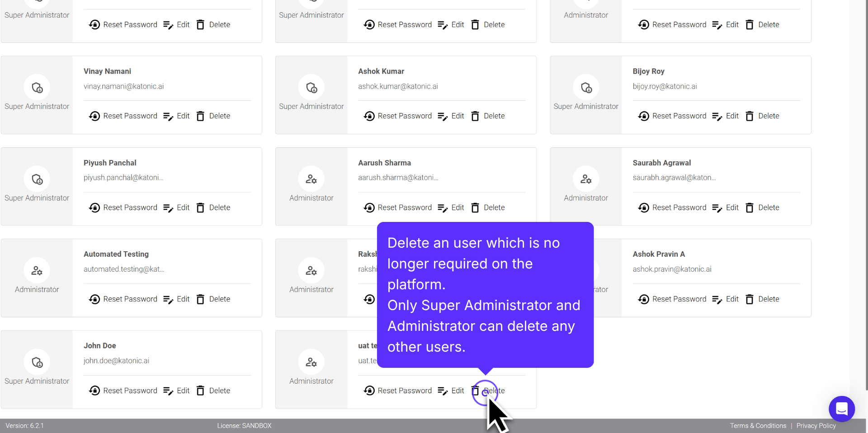Open the Privacy Policy link
Image resolution: width=868 pixels, height=433 pixels.
coord(816,425)
